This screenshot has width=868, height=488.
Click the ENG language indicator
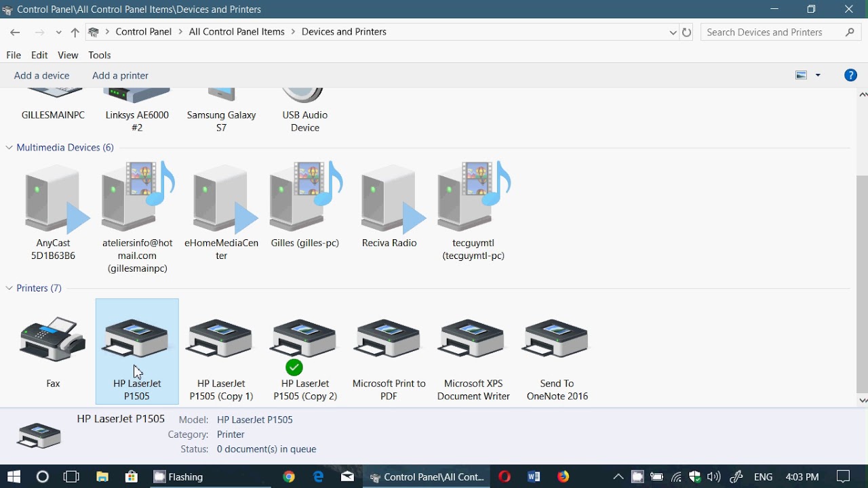(763, 476)
